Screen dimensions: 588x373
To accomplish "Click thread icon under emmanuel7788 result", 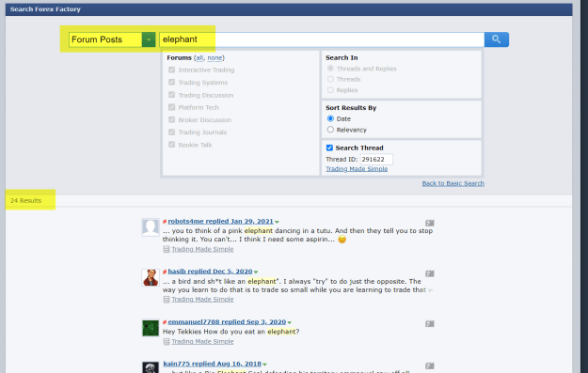I will [167, 342].
